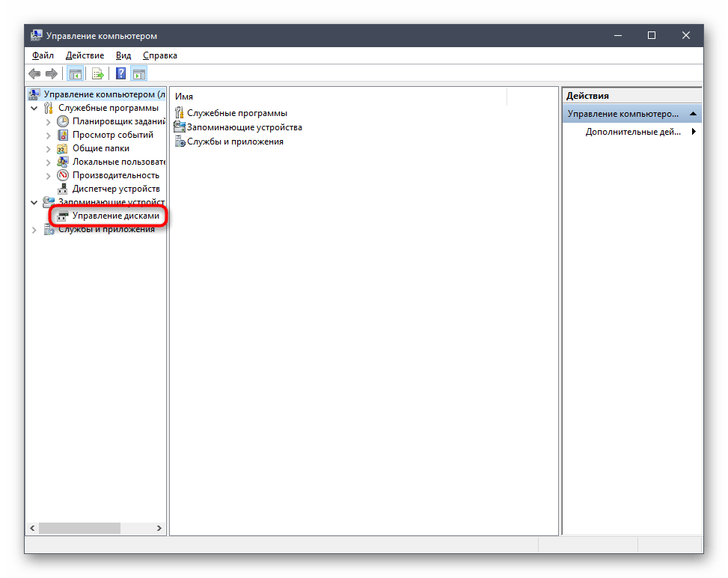This screenshot has width=728, height=578.
Task: Click the tree pane horizontal scrollbar thumb
Action: coord(79,528)
